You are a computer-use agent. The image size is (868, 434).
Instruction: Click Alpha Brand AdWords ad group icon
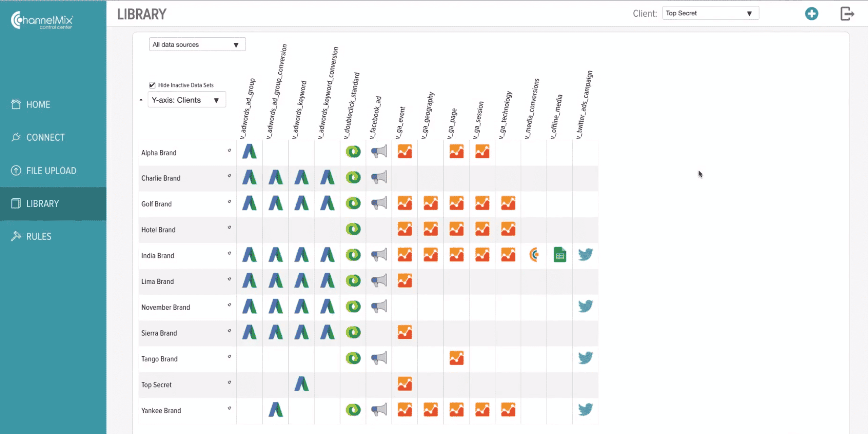coord(249,152)
